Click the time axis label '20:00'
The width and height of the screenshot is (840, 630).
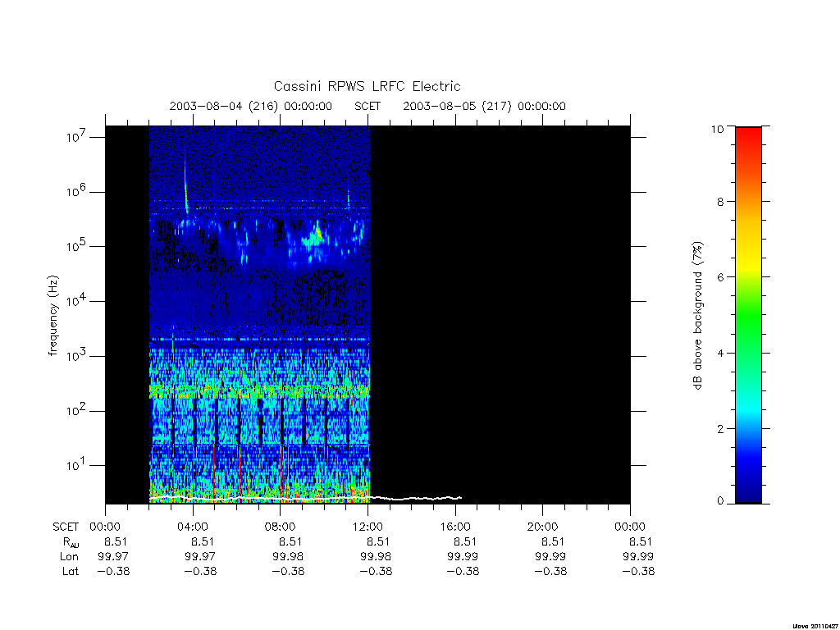click(543, 527)
